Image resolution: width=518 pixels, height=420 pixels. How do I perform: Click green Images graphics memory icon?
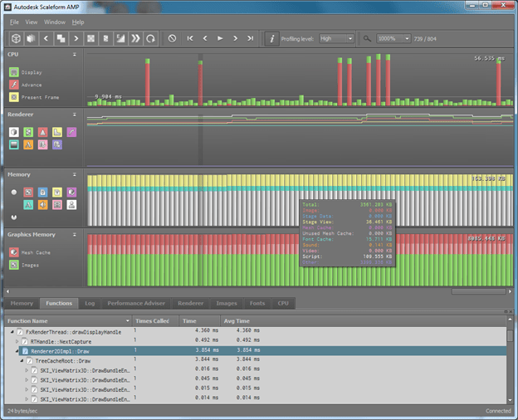pos(14,265)
